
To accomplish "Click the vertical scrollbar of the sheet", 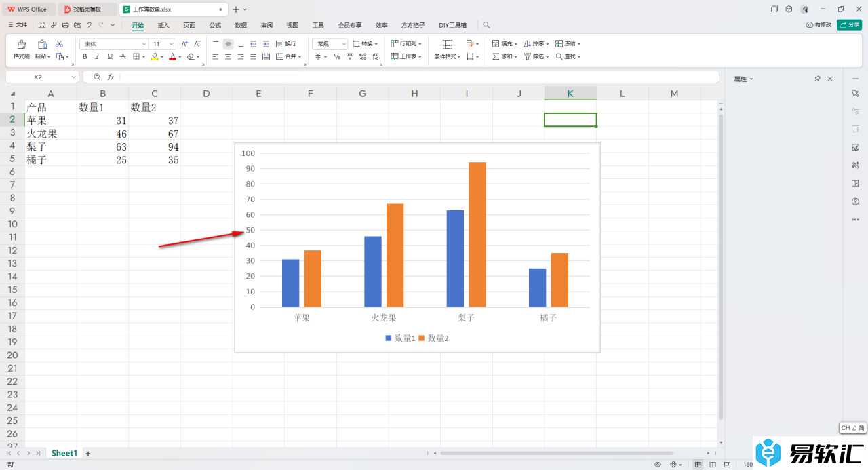I will click(721, 267).
